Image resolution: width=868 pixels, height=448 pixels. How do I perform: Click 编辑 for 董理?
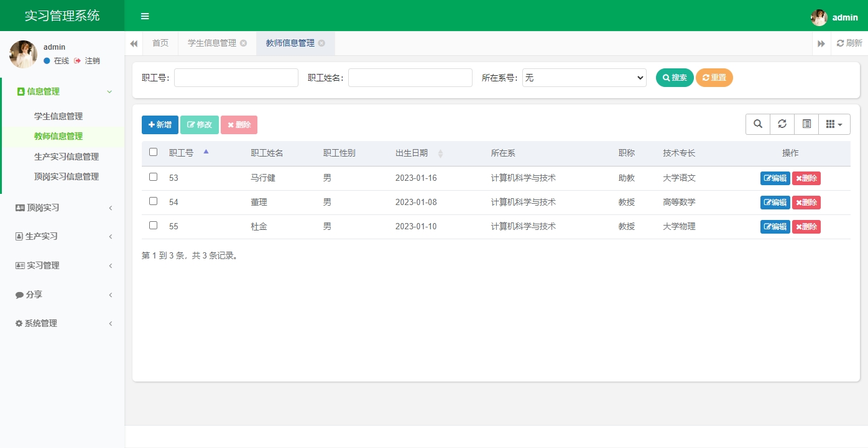click(x=775, y=203)
